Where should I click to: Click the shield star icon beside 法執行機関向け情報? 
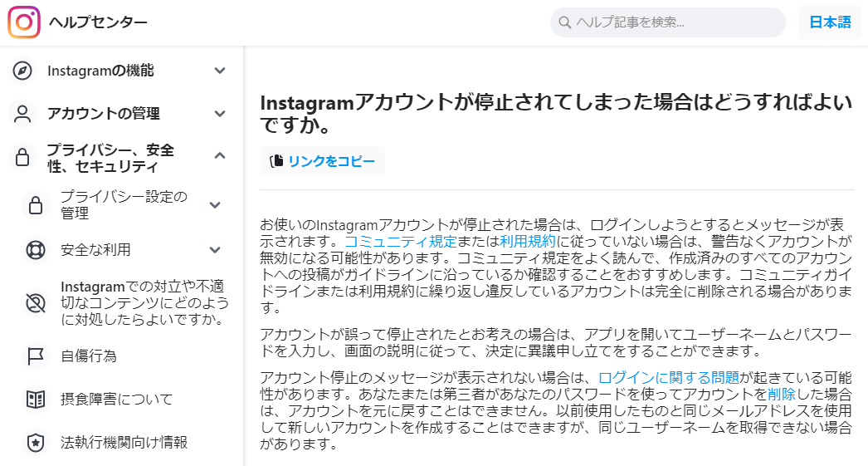tap(36, 443)
